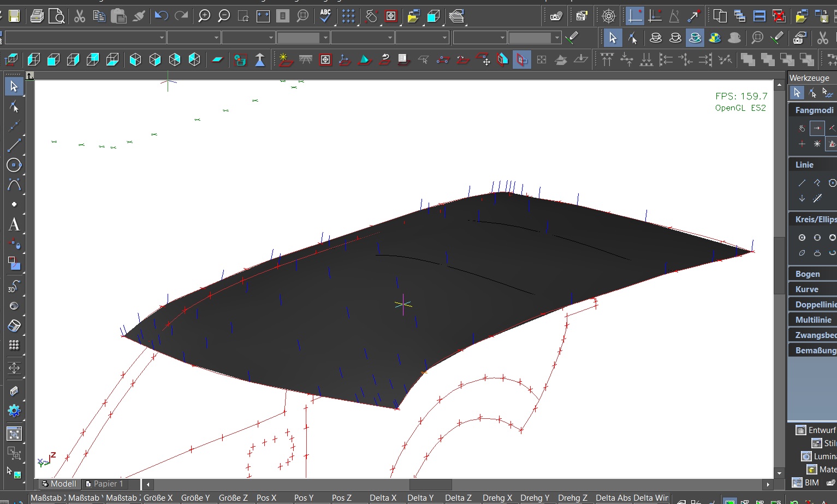Image resolution: width=837 pixels, height=504 pixels.
Task: Click the Paste clipboard icon
Action: tap(118, 16)
